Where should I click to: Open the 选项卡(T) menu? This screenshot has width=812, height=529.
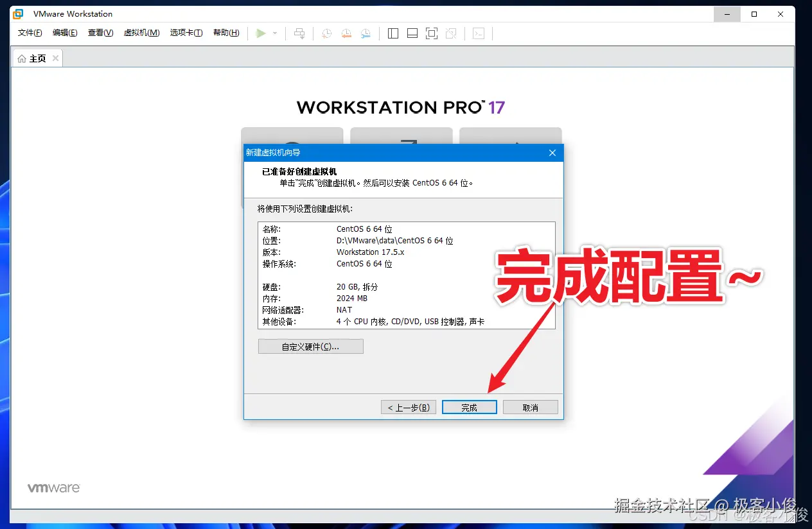pos(186,33)
